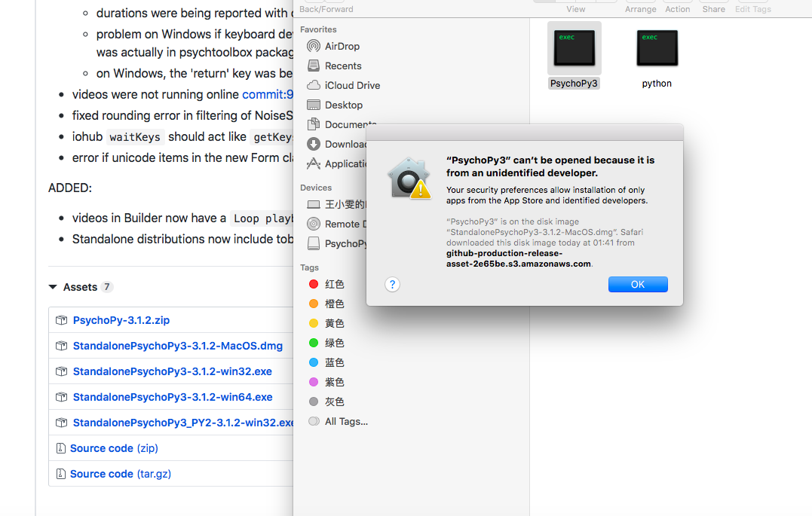Screen dimensions: 812x516
Task: Open iCloud Drive in Finder sidebar
Action: coord(344,85)
